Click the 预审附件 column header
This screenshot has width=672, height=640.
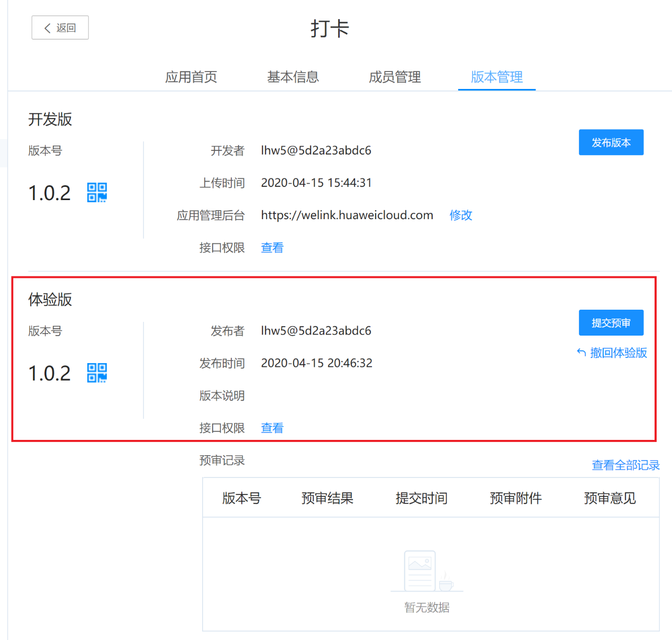(x=515, y=498)
